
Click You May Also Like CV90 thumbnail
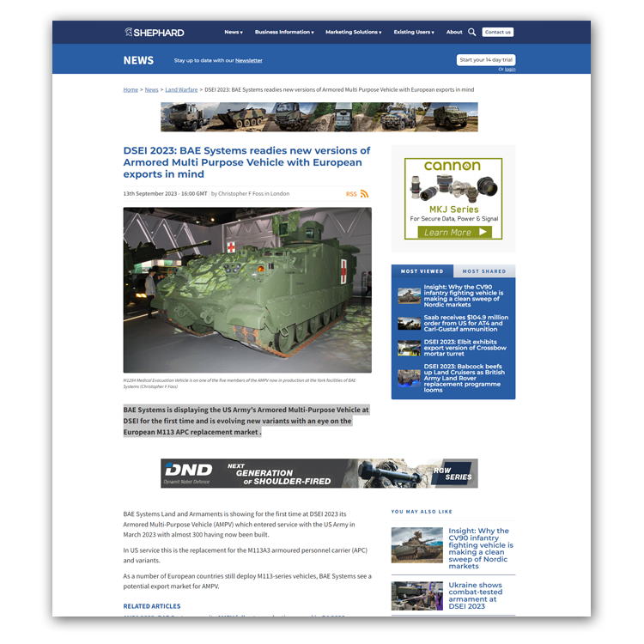416,545
